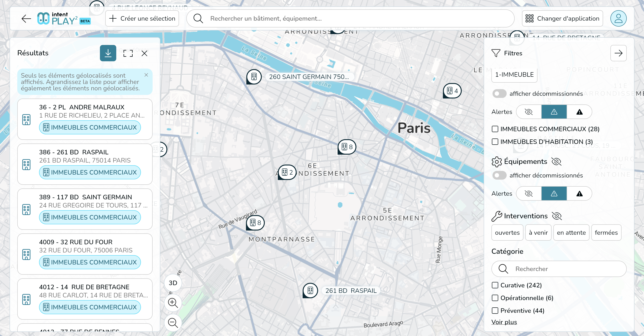
Task: Open result 4012 - 14 RUE DE BRETAGNE
Action: [x=85, y=299]
